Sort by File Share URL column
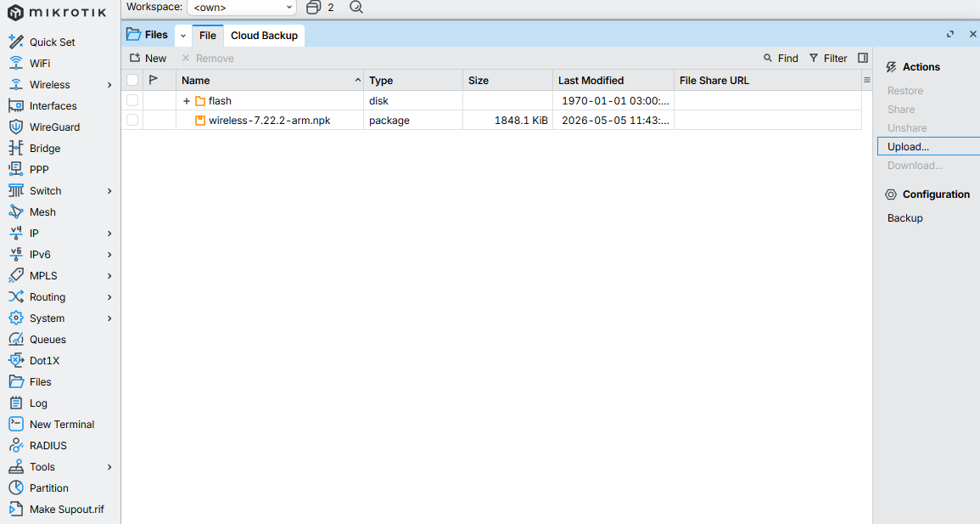 (768, 80)
